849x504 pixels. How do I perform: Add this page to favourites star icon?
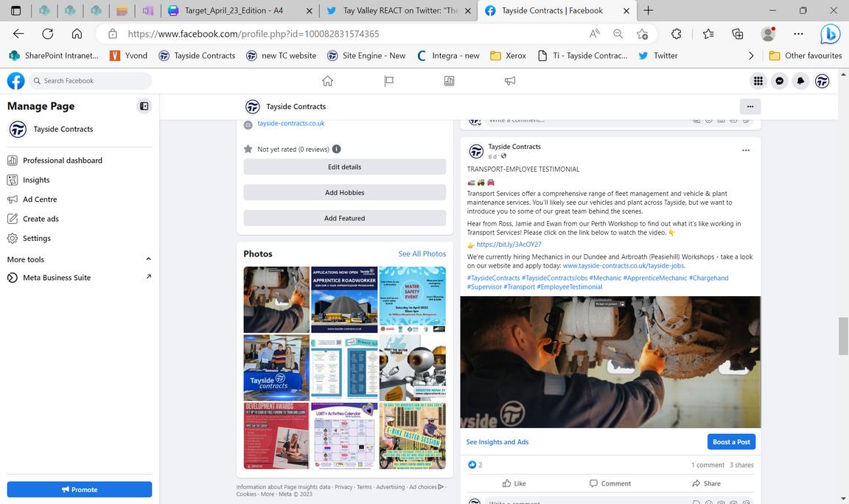click(642, 34)
